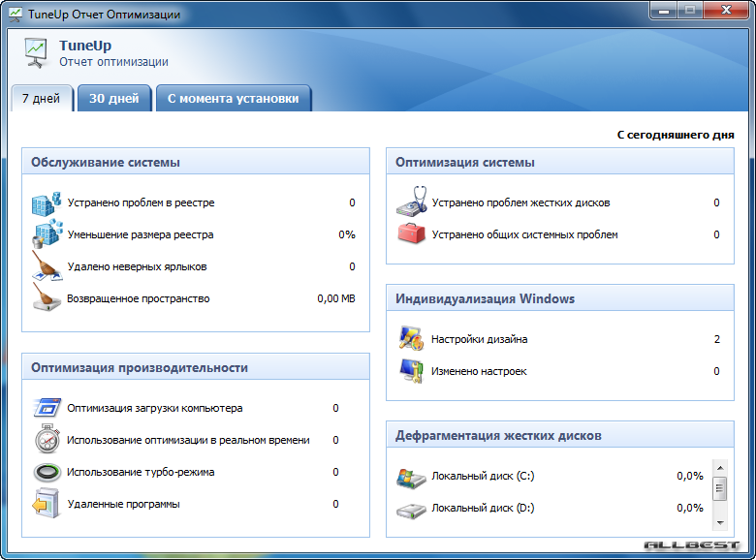
Task: Click the text Устранено общих системных проблем
Action: coord(524,234)
